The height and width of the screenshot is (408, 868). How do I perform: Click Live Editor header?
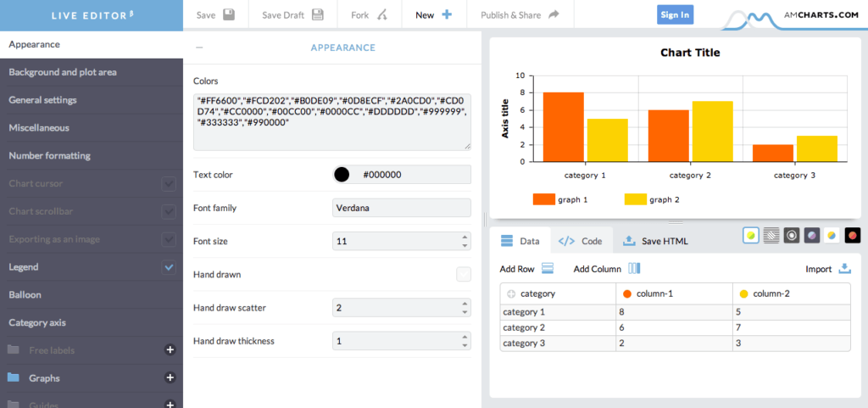[92, 15]
